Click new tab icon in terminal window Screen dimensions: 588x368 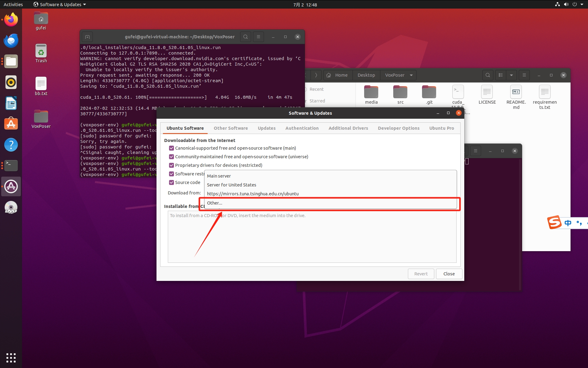pos(87,37)
